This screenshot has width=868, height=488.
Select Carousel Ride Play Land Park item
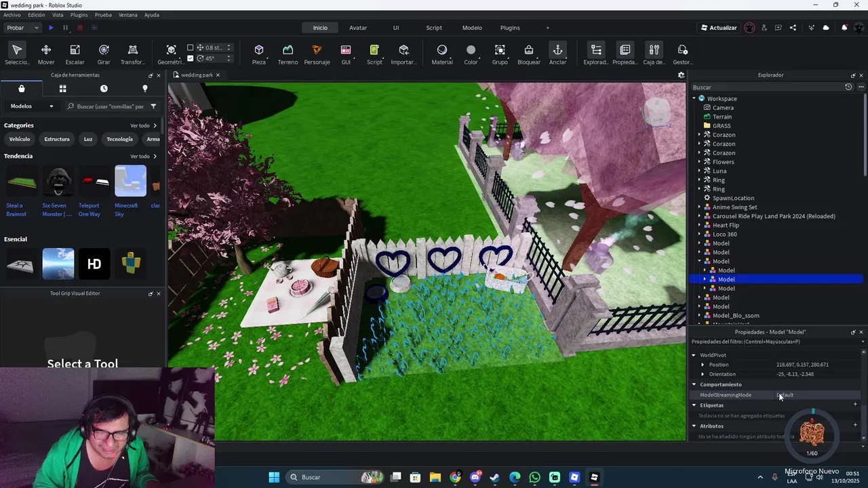point(774,216)
